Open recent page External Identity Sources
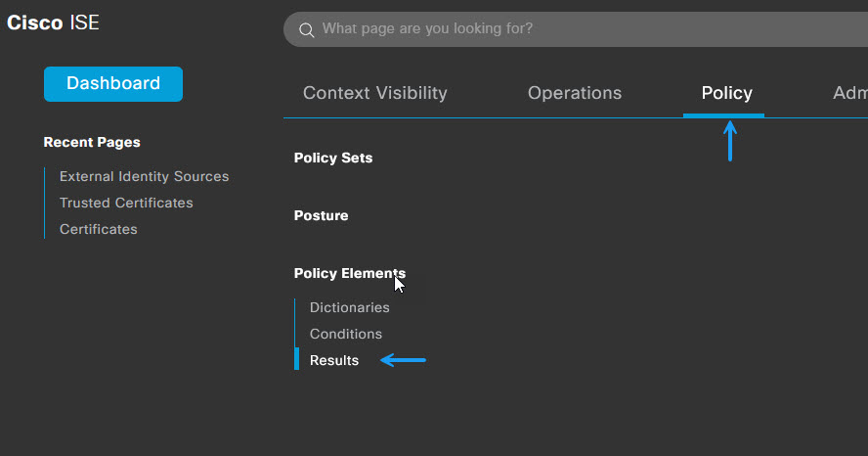868x456 pixels. pos(144,176)
